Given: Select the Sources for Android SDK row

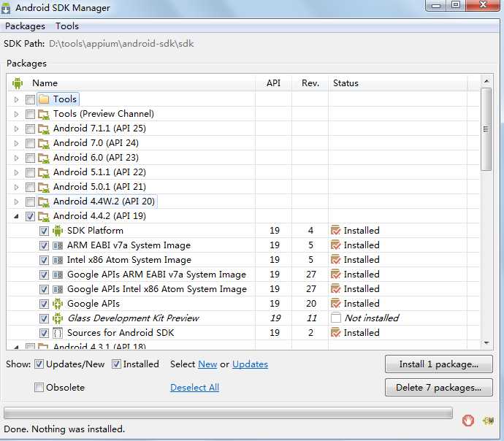Looking at the screenshot, I should [243, 333].
